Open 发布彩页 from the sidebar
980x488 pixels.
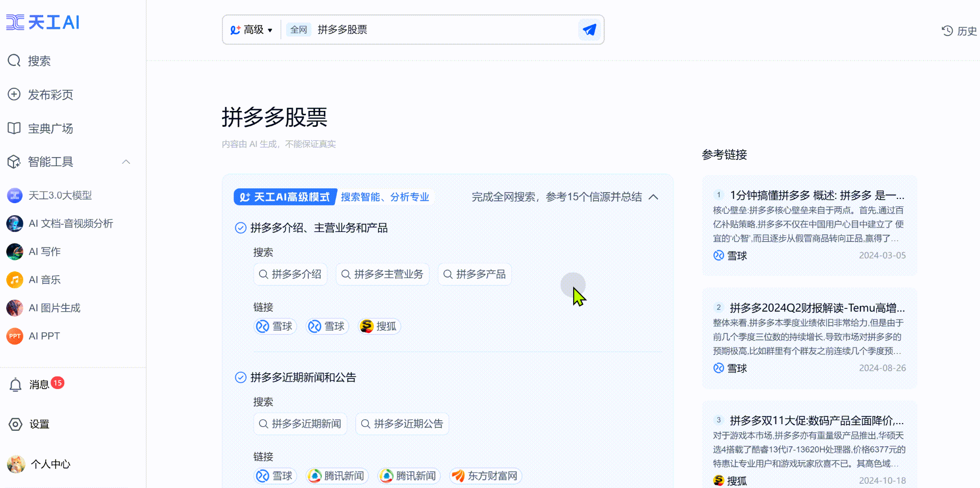click(50, 95)
